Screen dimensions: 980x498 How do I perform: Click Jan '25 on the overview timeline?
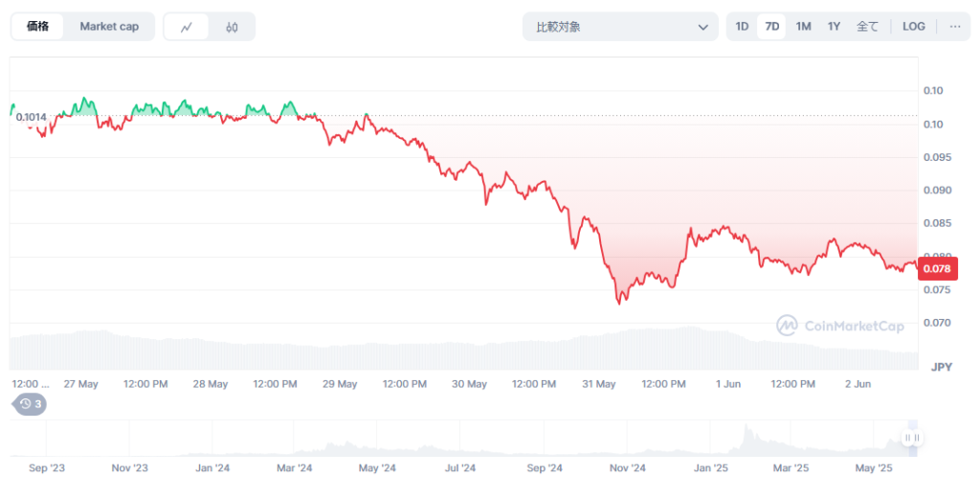coord(711,468)
